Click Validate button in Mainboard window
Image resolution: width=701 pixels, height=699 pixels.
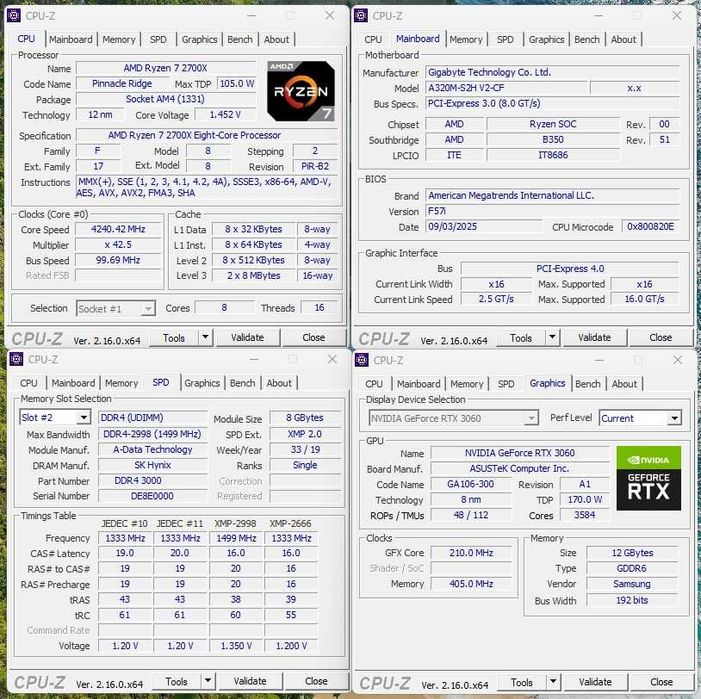tap(595, 337)
